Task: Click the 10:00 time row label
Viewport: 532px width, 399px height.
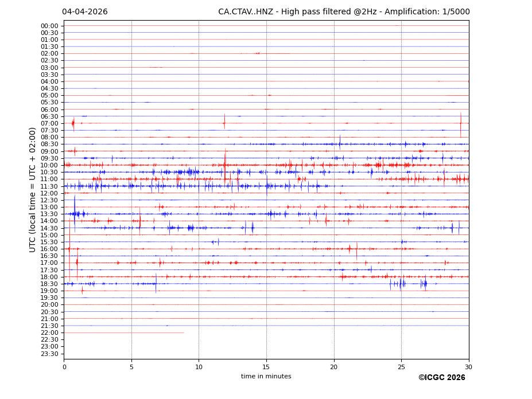Action: 49,165
